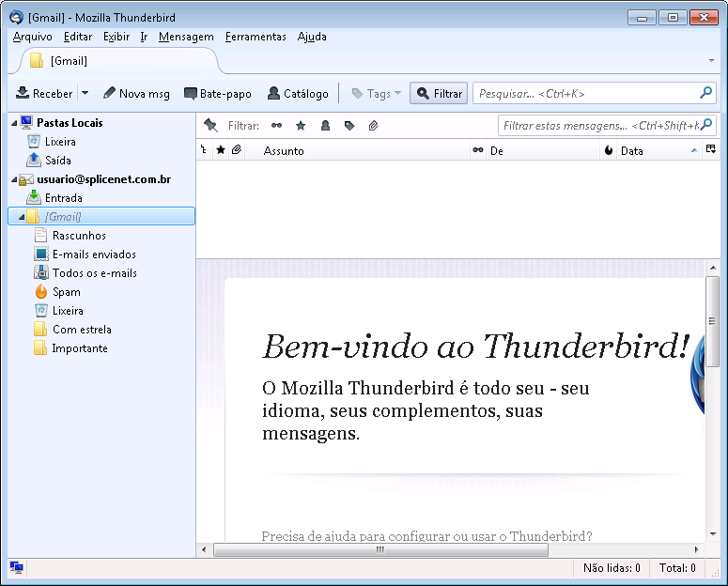Screen dimensions: 728x586
Task: Open the Com estrela folder
Action: 82,330
